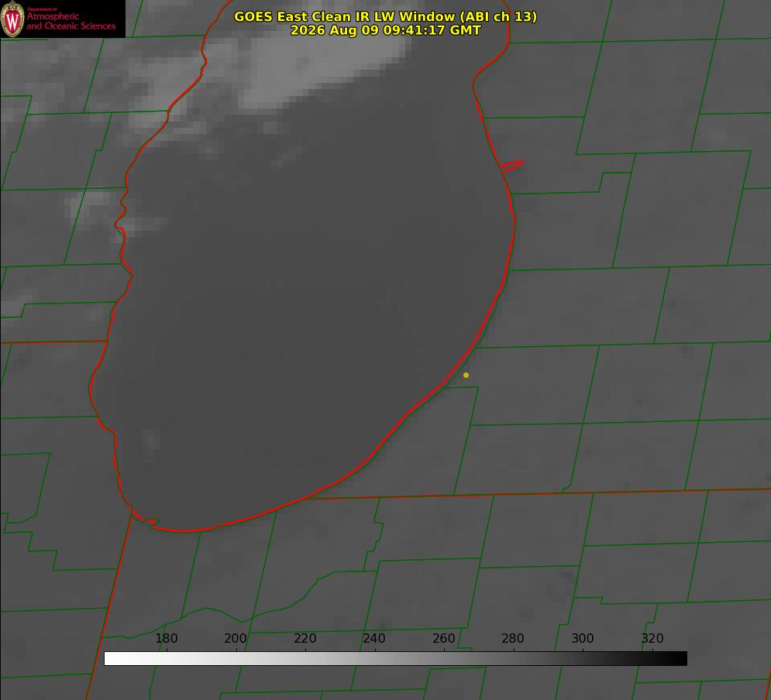Click the 220 tick label on colorbar

(305, 638)
